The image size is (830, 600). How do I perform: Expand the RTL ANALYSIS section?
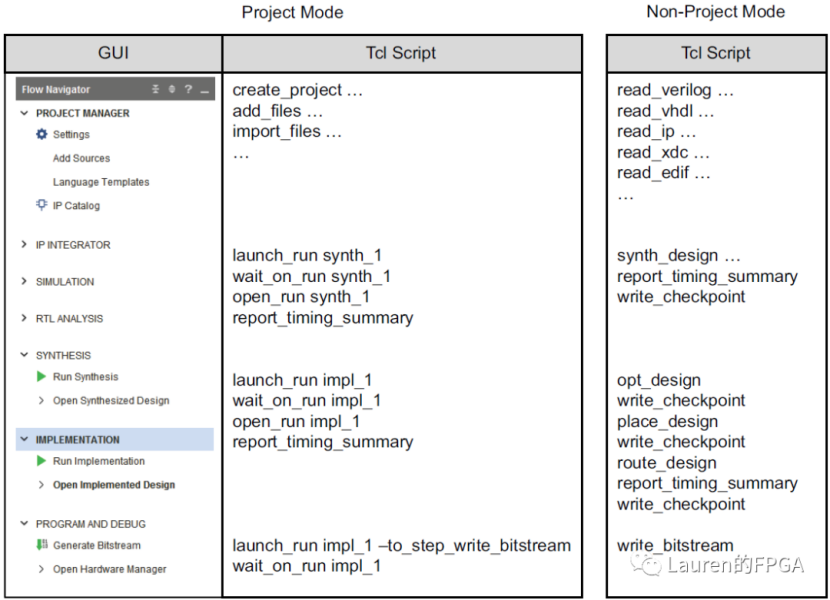24,318
